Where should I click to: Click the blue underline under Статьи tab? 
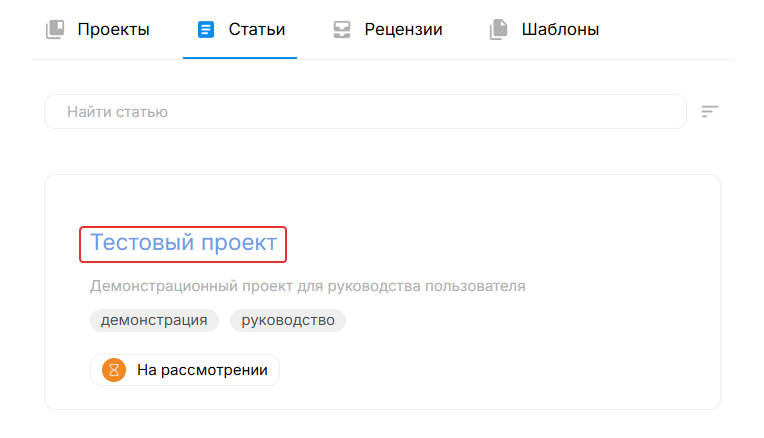click(240, 57)
